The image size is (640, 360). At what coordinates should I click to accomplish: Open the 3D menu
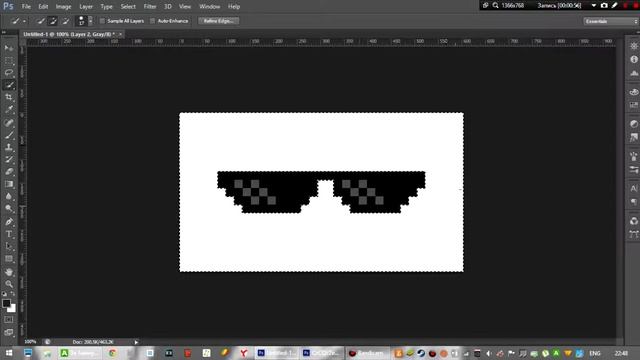(x=168, y=7)
